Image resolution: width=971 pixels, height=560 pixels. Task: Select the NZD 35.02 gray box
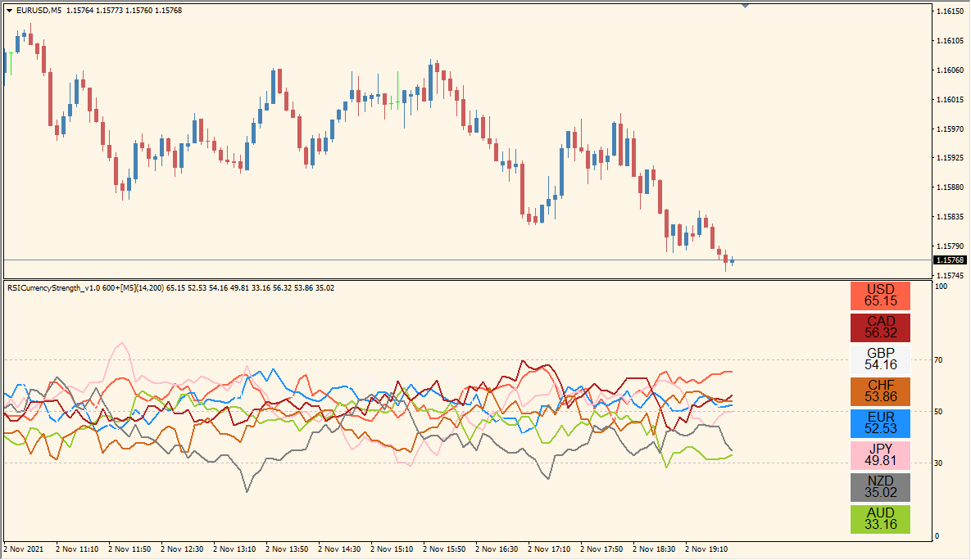[880, 487]
